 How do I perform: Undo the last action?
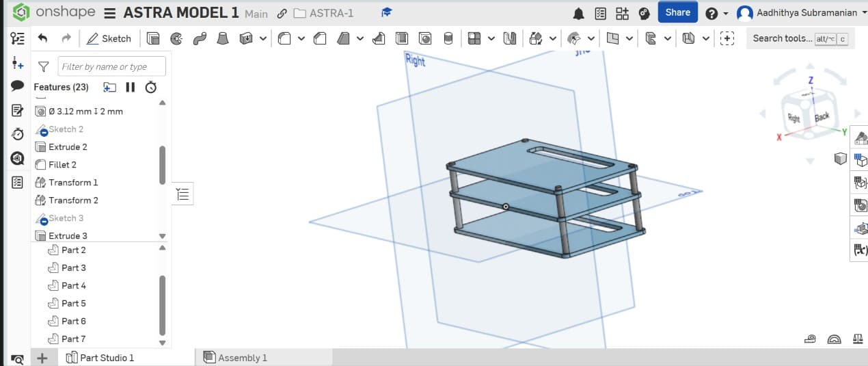click(x=43, y=38)
